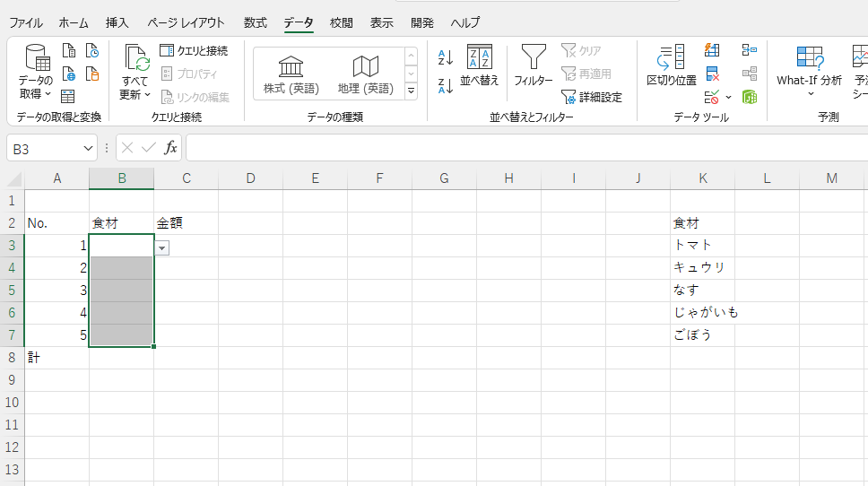Click the 食材 header cell in column B
This screenshot has height=486, width=868.
pos(122,223)
